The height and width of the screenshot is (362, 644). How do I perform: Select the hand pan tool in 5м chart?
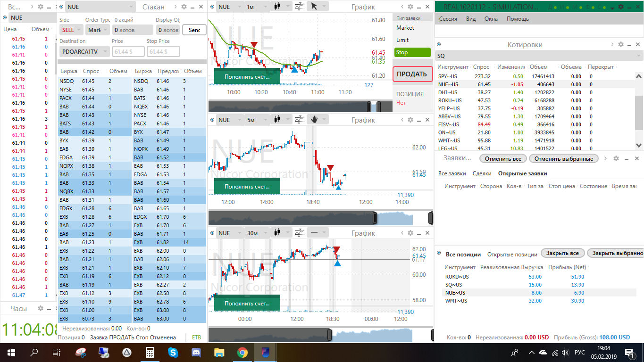coord(314,120)
